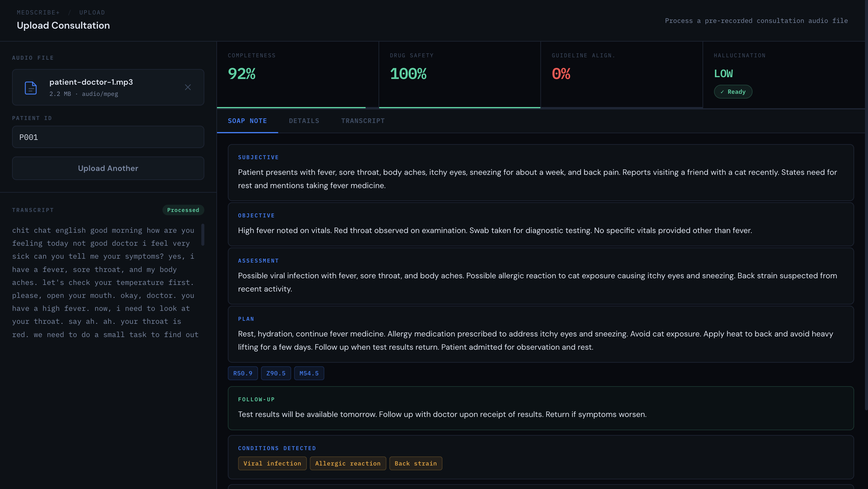Click the R50.9 diagnosis code tag
This screenshot has width=868, height=489.
click(x=243, y=374)
